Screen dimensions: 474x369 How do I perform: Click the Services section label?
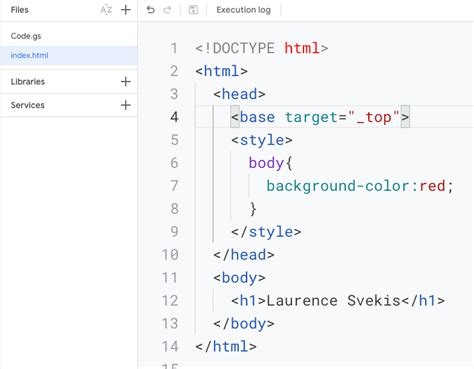click(x=28, y=105)
